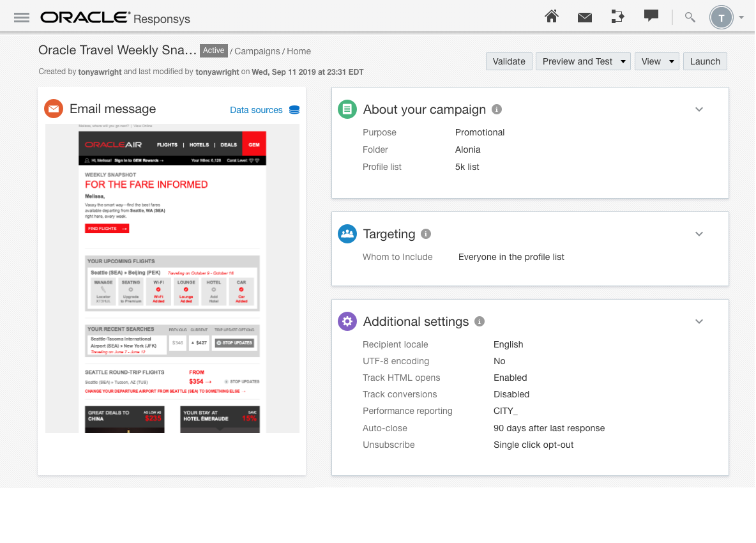The image size is (756, 543).
Task: Click the Alonia folder value
Action: tap(467, 149)
